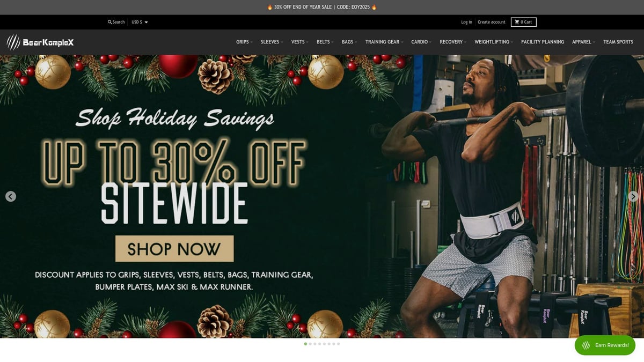Image resolution: width=644 pixels, height=362 pixels.
Task: Open the USD currency dropdown
Action: [140, 22]
